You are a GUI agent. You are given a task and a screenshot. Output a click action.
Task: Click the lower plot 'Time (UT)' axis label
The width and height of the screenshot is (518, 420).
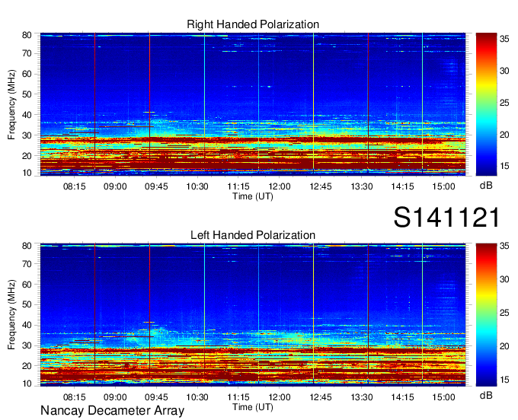tap(253, 407)
